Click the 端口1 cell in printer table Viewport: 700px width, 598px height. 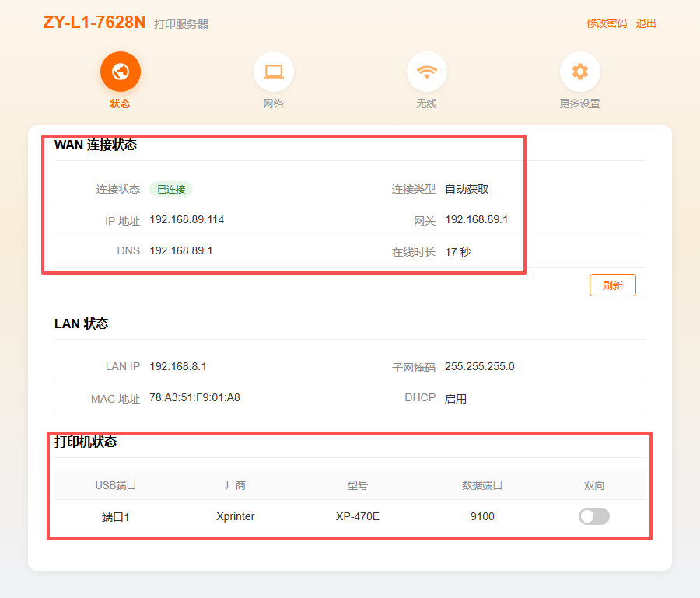coord(116,517)
